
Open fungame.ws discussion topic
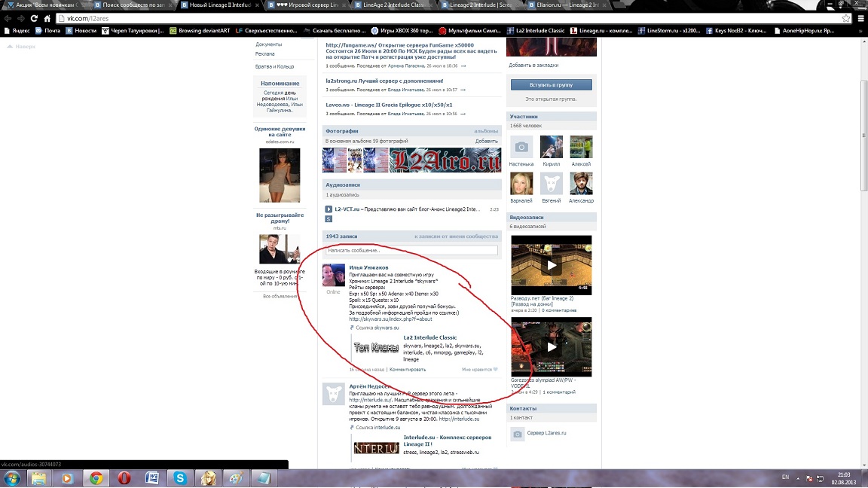(x=411, y=51)
